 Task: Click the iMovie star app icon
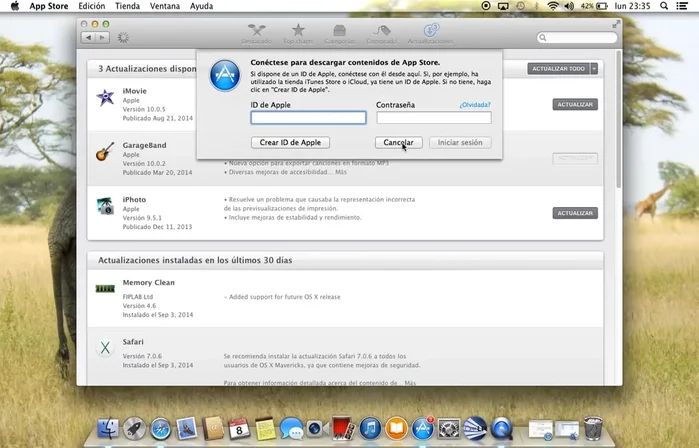(105, 98)
